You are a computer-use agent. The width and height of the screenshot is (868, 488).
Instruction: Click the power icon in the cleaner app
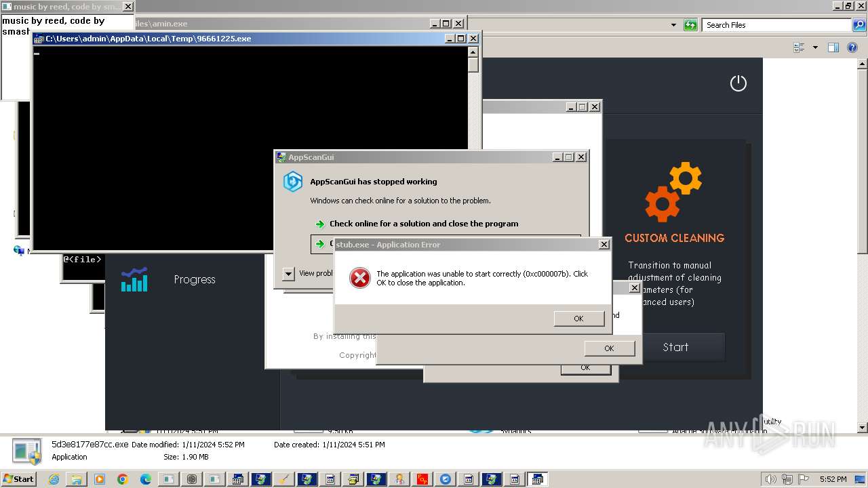738,83
